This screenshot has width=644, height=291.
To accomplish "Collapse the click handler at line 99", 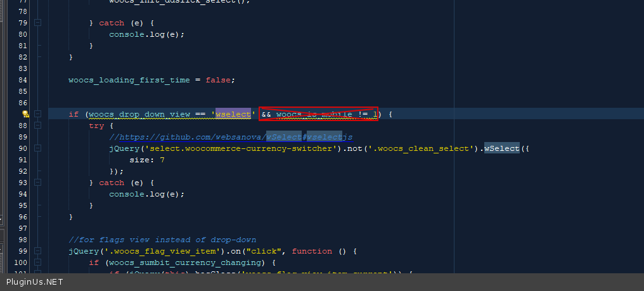I will point(38,251).
